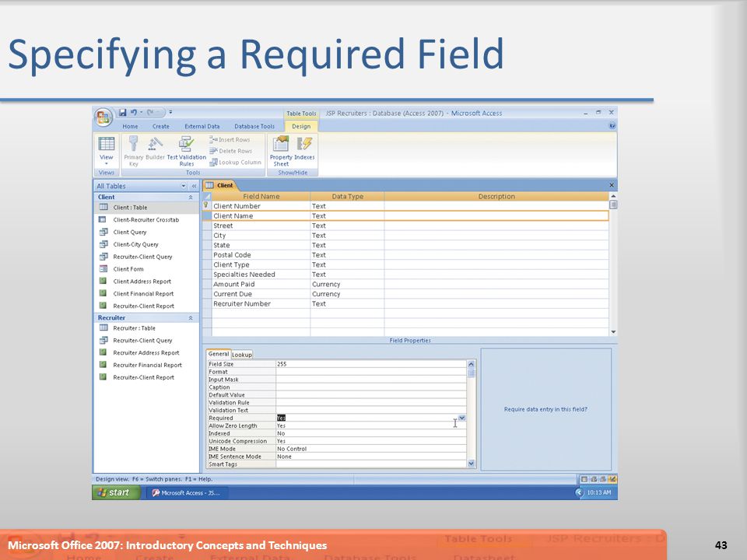Select the Design ribbon tab

[301, 127]
